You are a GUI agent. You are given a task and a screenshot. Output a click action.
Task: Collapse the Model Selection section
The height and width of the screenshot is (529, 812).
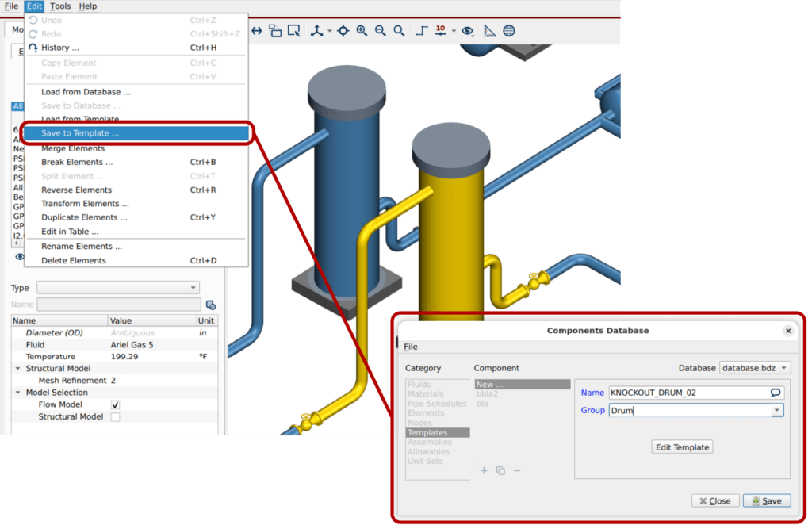[18, 393]
